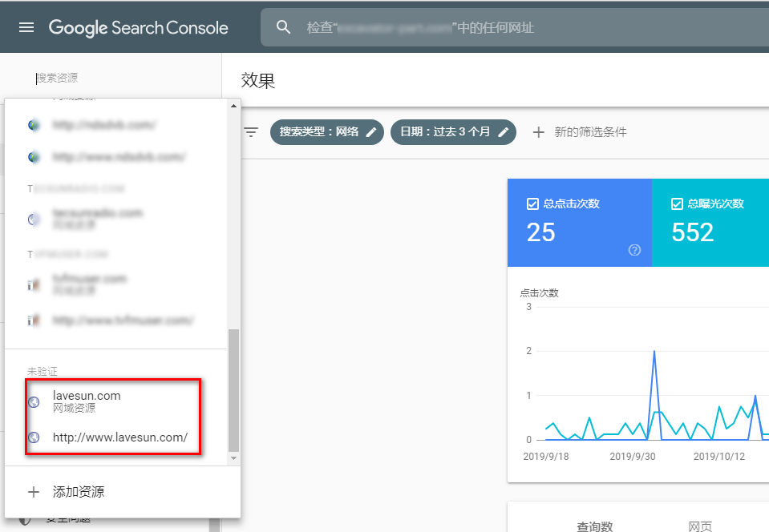Switch to the 网页 tab

(700, 526)
